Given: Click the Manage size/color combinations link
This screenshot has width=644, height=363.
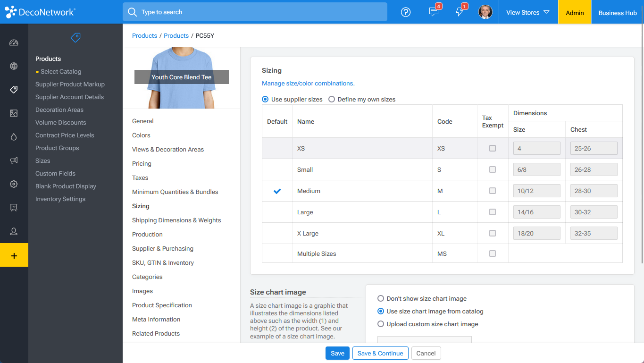Looking at the screenshot, I should point(308,83).
